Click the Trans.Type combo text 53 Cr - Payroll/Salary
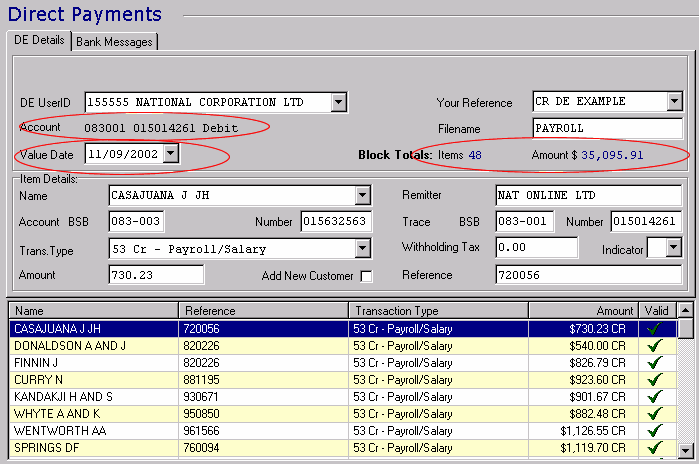 coord(189,249)
